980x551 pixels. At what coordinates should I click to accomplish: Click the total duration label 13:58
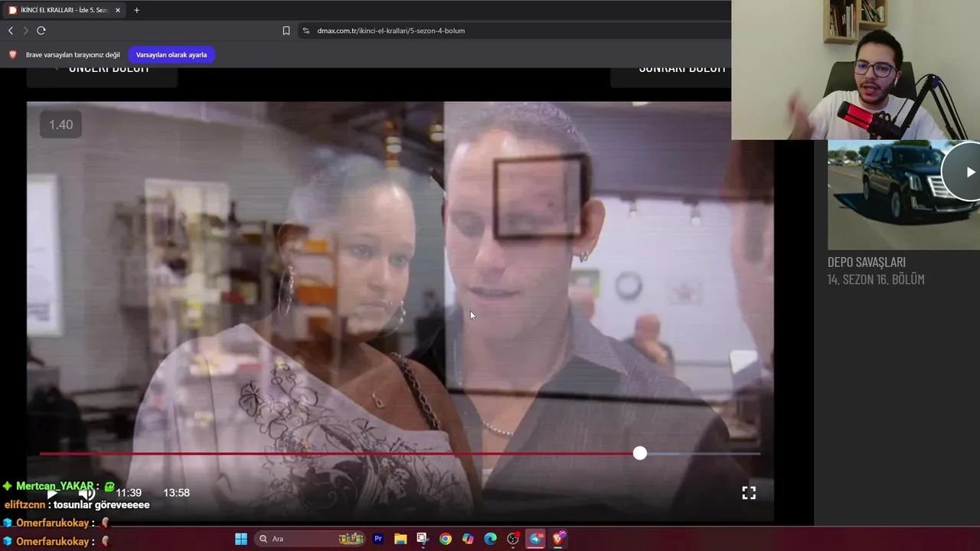click(176, 493)
